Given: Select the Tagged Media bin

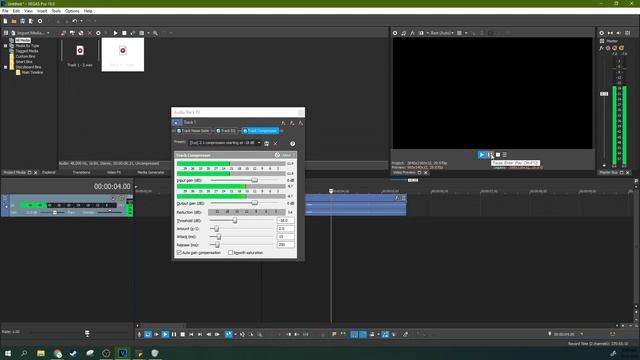Looking at the screenshot, I should (x=27, y=51).
